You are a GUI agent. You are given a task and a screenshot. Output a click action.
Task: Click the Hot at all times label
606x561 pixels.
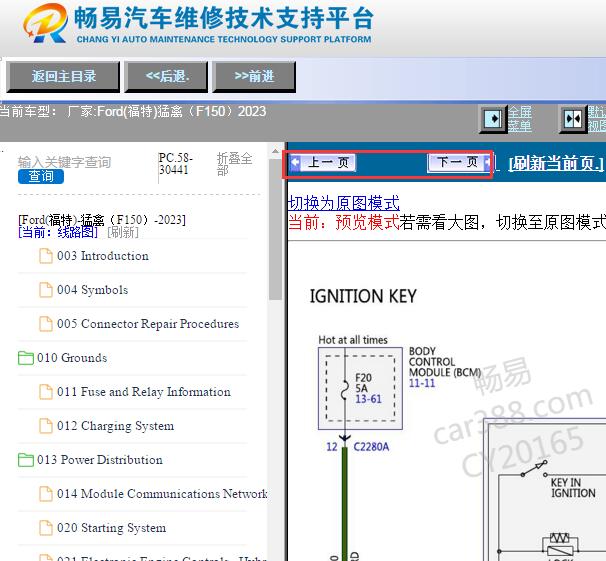pos(353,340)
